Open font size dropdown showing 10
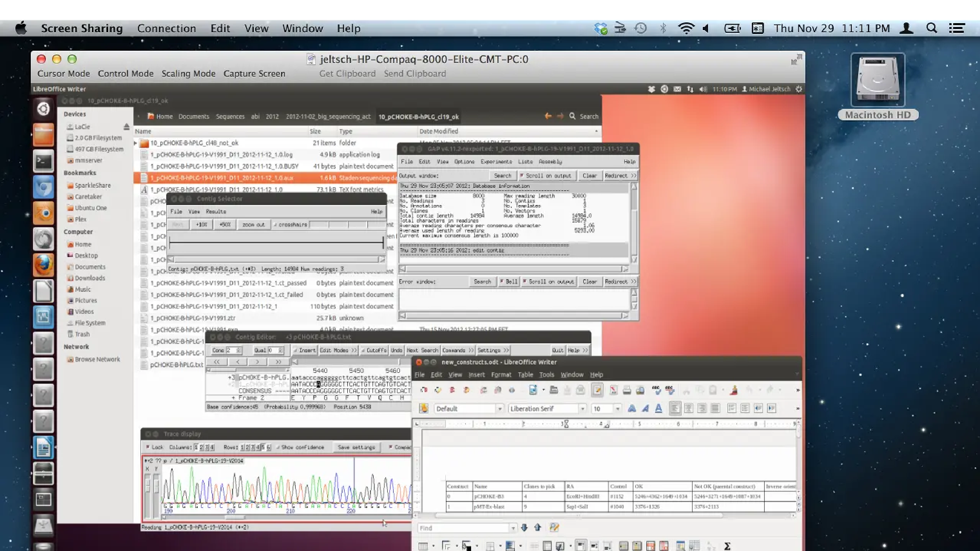Image resolution: width=980 pixels, height=551 pixels. point(617,408)
